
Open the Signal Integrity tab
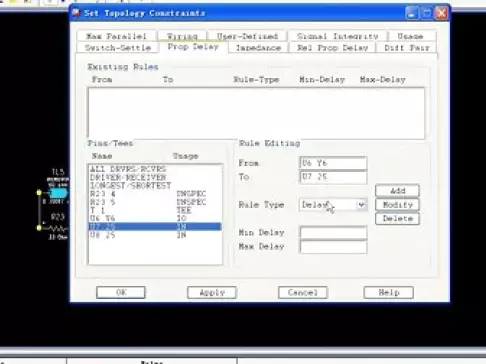tap(337, 36)
